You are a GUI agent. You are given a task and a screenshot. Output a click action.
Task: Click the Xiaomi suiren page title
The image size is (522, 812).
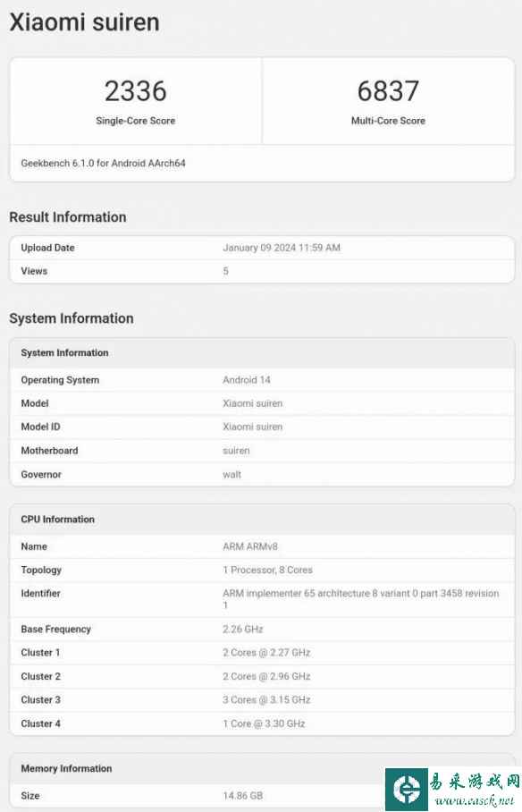point(84,22)
